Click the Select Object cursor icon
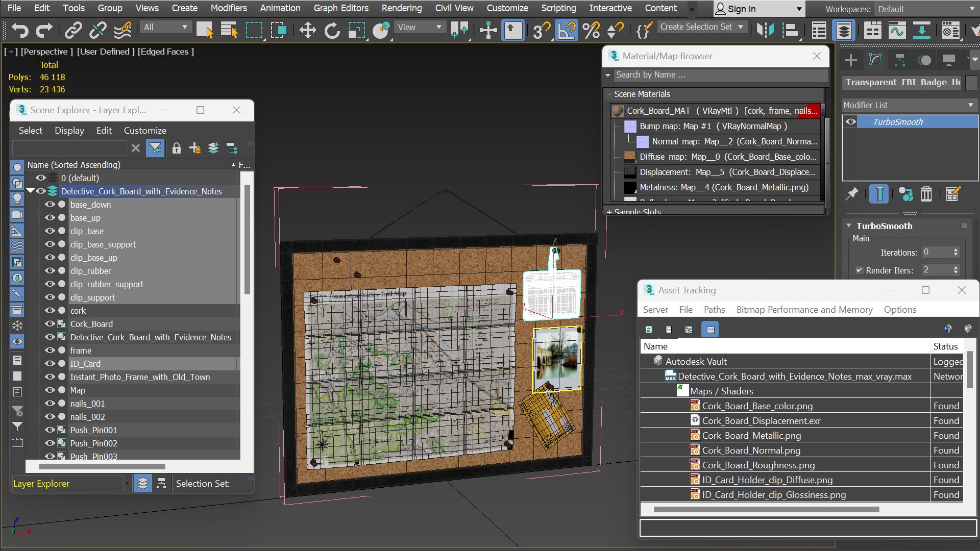This screenshot has height=551, width=980. pyautogui.click(x=205, y=31)
